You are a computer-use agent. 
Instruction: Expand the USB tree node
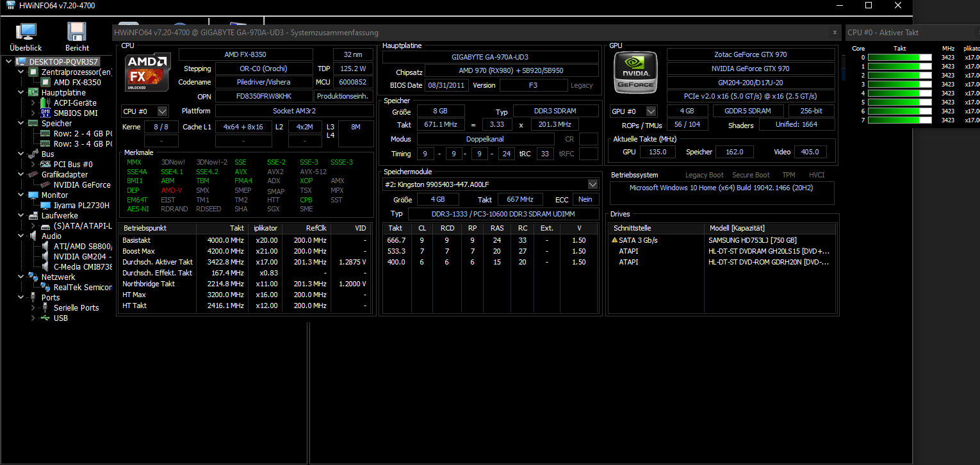tap(33, 318)
